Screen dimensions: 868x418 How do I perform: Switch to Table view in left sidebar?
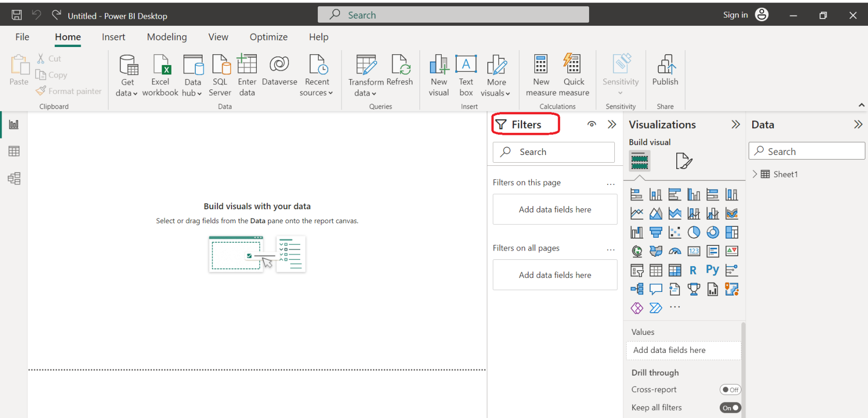14,151
